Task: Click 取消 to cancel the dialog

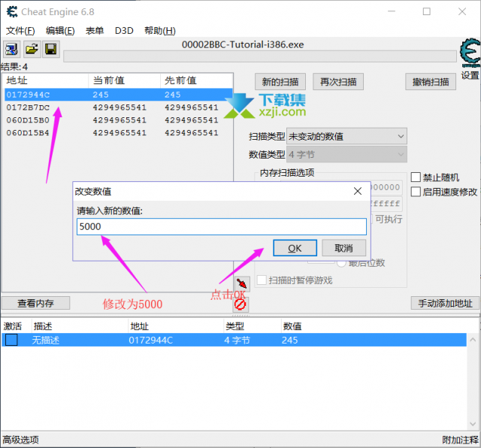Action: tap(344, 248)
